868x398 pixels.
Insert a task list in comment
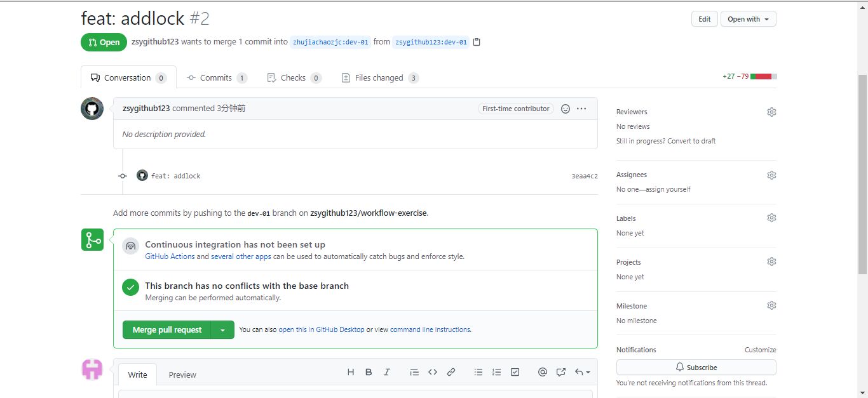pos(515,372)
